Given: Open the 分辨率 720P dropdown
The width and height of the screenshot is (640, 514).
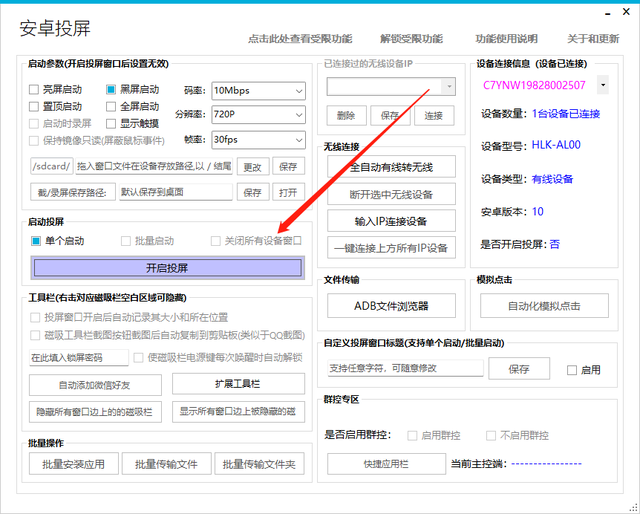Looking at the screenshot, I should tap(258, 115).
